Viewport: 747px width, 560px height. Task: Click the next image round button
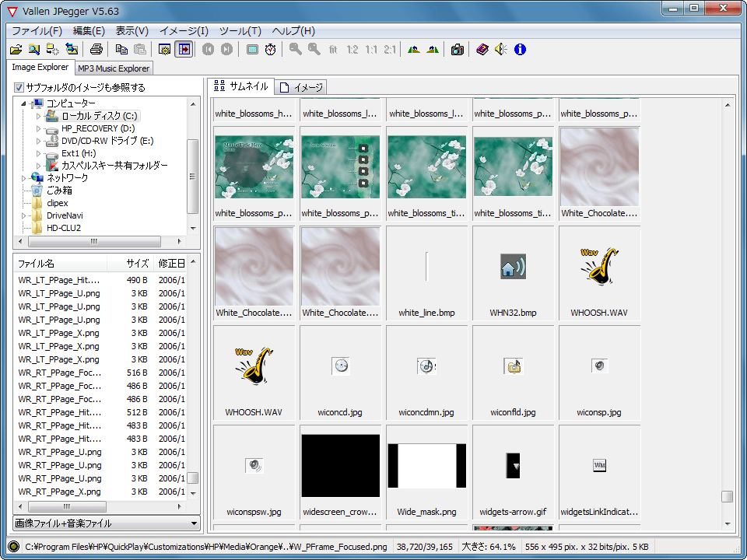(226, 50)
